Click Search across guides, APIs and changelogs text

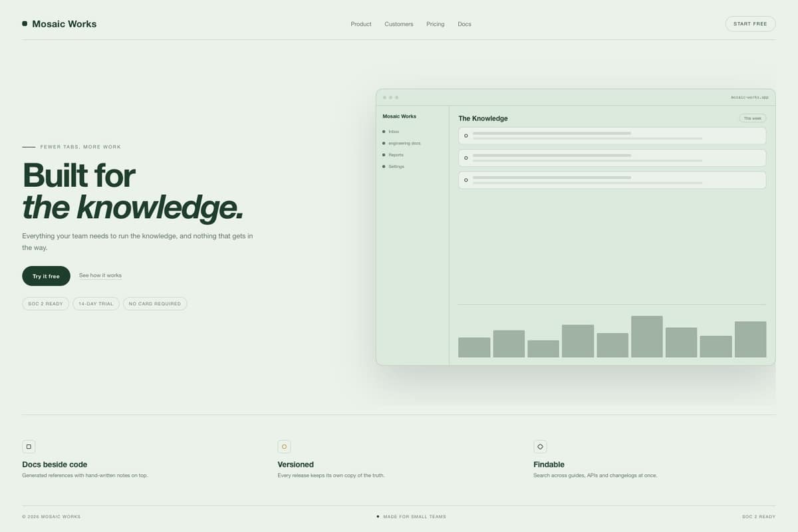(x=595, y=475)
